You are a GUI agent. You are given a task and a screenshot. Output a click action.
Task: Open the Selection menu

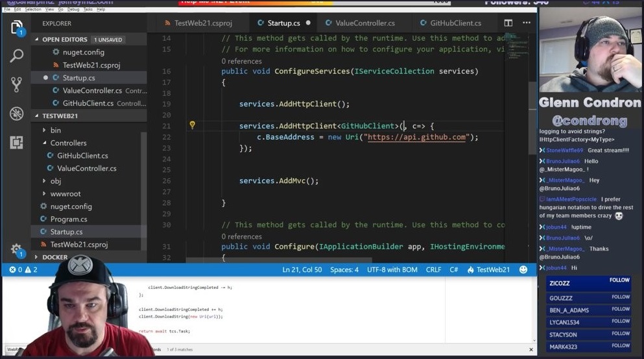point(33,9)
